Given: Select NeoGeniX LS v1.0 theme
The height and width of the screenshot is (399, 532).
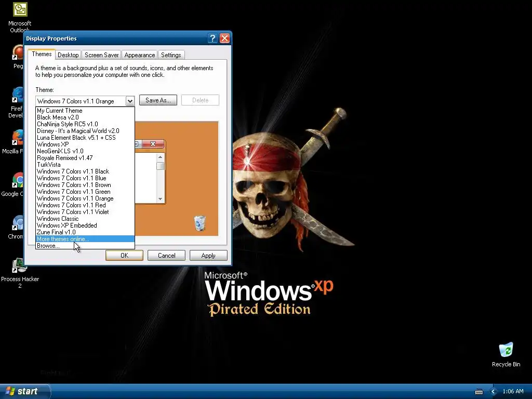Looking at the screenshot, I should 85,151.
